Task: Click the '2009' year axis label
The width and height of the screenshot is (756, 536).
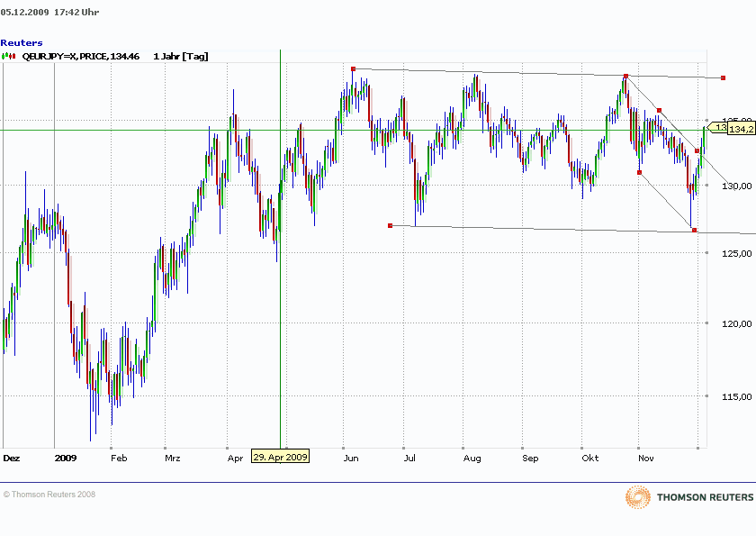Action: (66, 458)
